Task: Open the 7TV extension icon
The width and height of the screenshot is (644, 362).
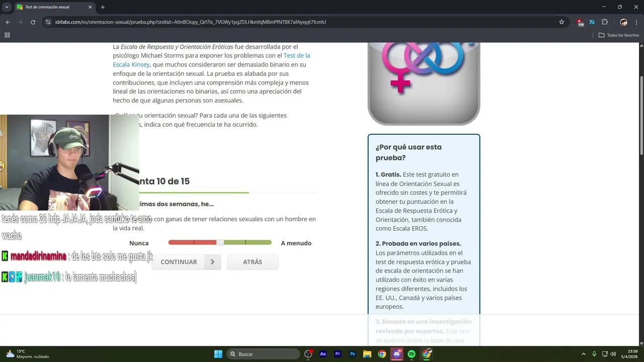Action: [592, 22]
